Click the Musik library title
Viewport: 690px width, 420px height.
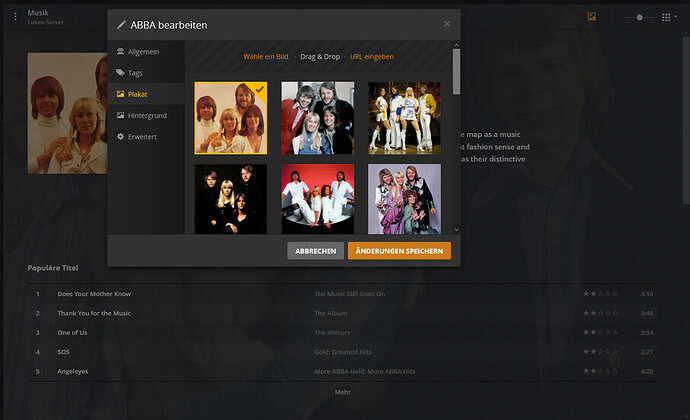pos(38,13)
